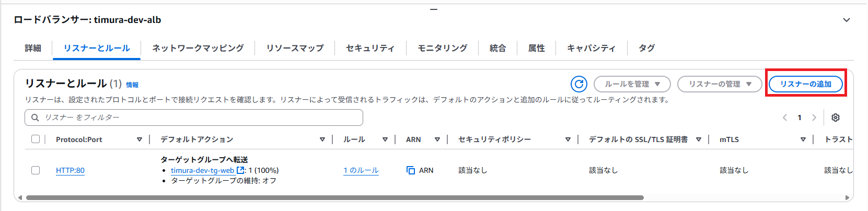Open the HTTP:80 listener link

[70, 170]
